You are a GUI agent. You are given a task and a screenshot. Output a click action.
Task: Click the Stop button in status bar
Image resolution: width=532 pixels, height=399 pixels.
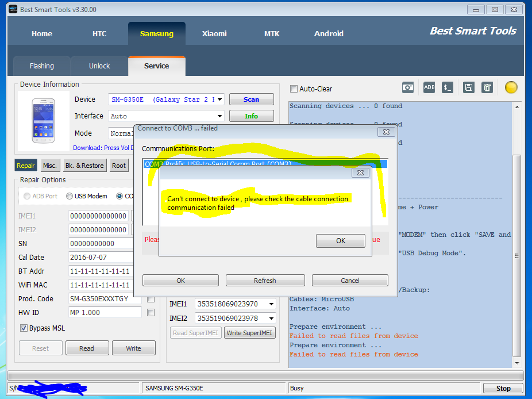(503, 388)
